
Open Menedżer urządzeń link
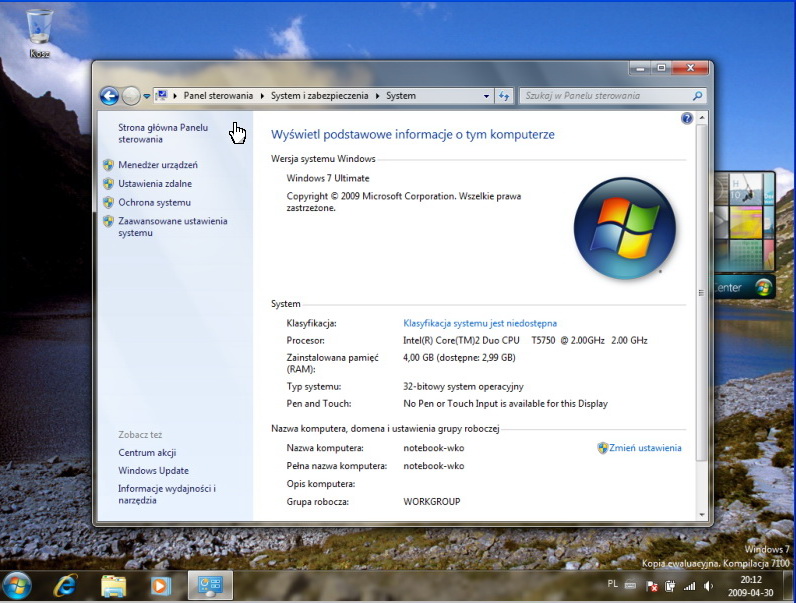[158, 165]
